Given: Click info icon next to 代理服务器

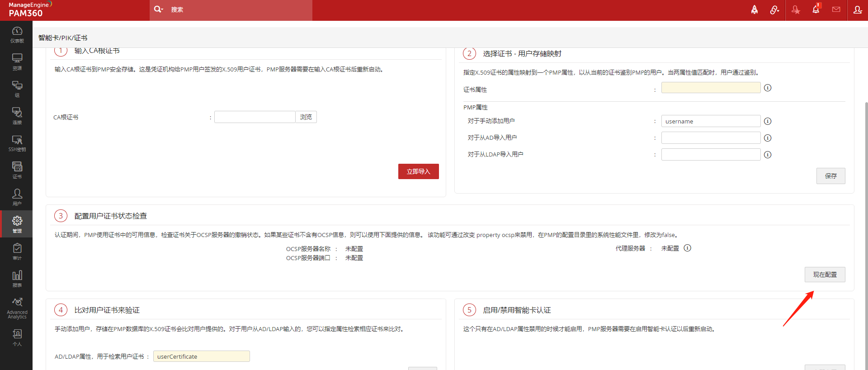Looking at the screenshot, I should pyautogui.click(x=687, y=248).
